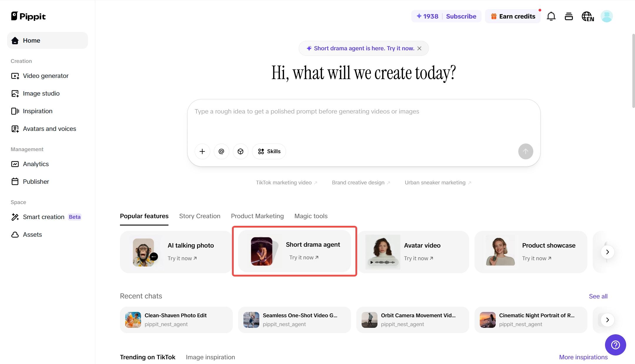This screenshot has width=635, height=364.
Task: Click the Pippit logo
Action: point(28,16)
